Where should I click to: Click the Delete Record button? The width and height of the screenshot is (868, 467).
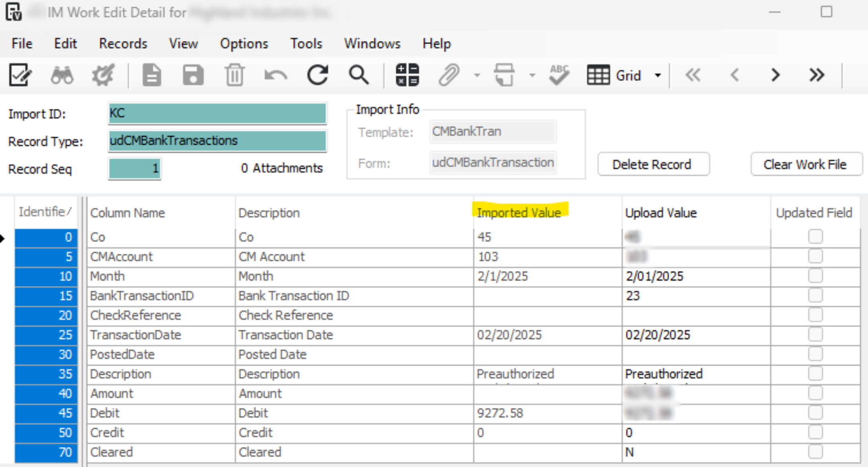click(653, 164)
